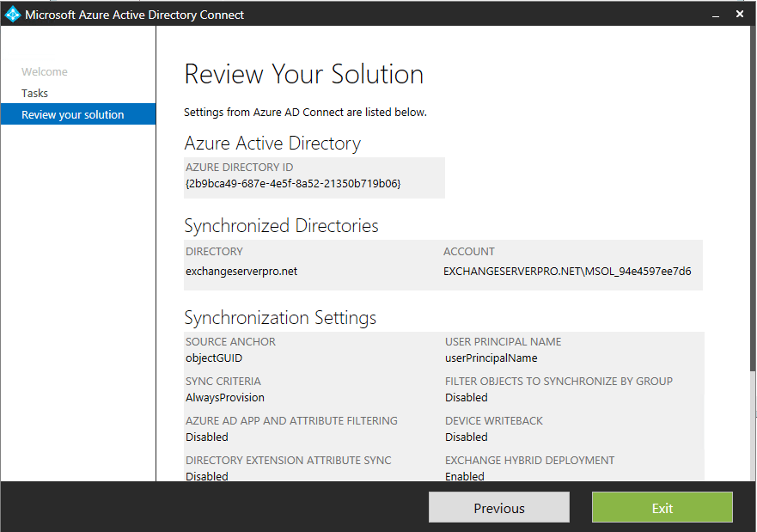Click the Synchronization Settings heading
757x532 pixels.
click(x=280, y=318)
